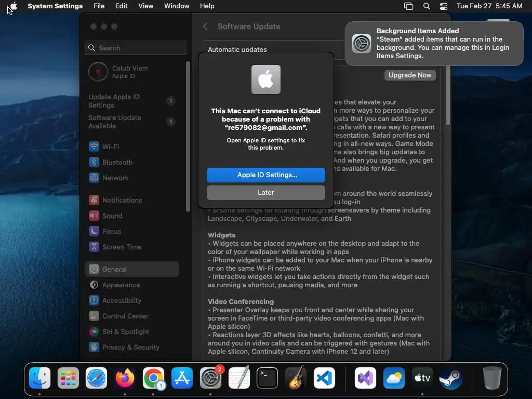Open the Apple menu

(14, 6)
